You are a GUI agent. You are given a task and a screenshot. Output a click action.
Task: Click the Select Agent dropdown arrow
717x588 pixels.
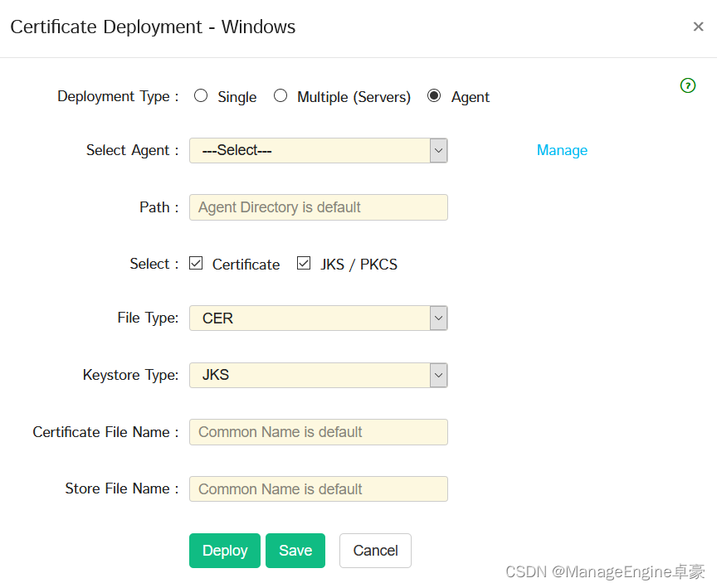pos(438,150)
